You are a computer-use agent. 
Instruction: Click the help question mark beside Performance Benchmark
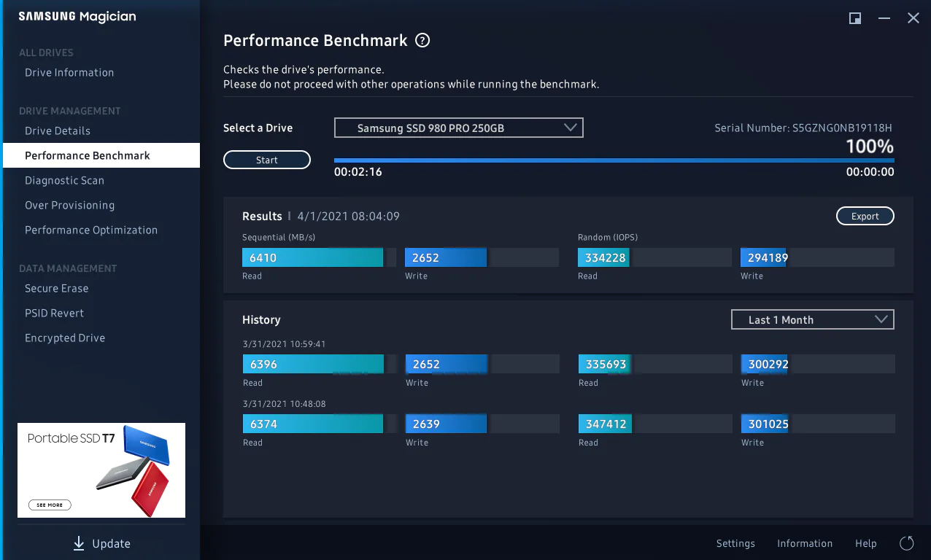click(422, 41)
